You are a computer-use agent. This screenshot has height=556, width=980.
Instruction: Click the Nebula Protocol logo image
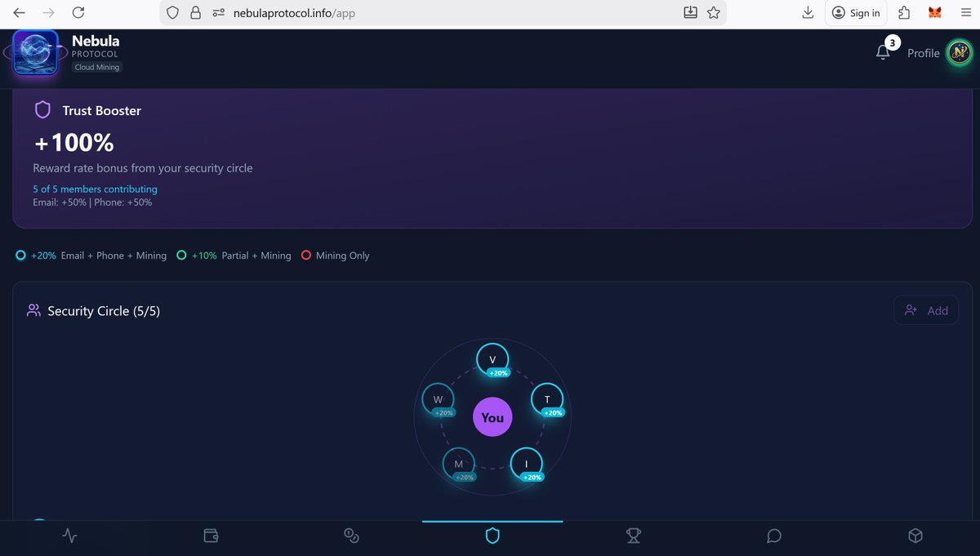coord(36,52)
